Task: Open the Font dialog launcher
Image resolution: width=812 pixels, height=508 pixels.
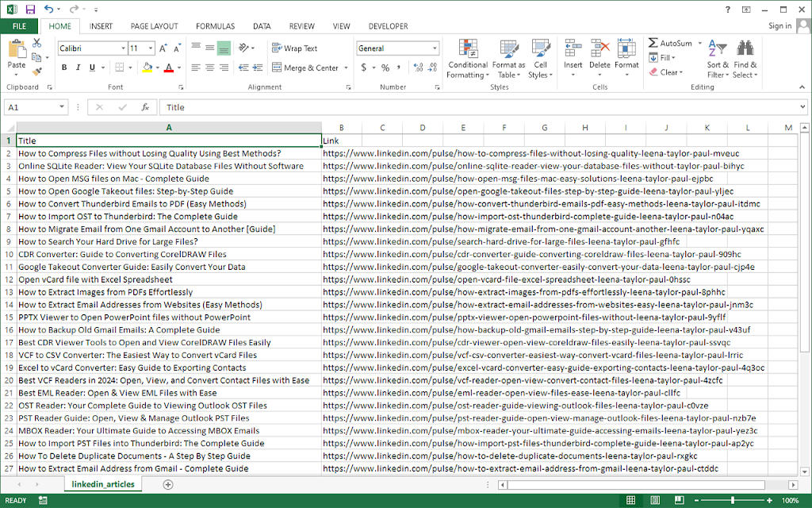Action: pyautogui.click(x=181, y=87)
